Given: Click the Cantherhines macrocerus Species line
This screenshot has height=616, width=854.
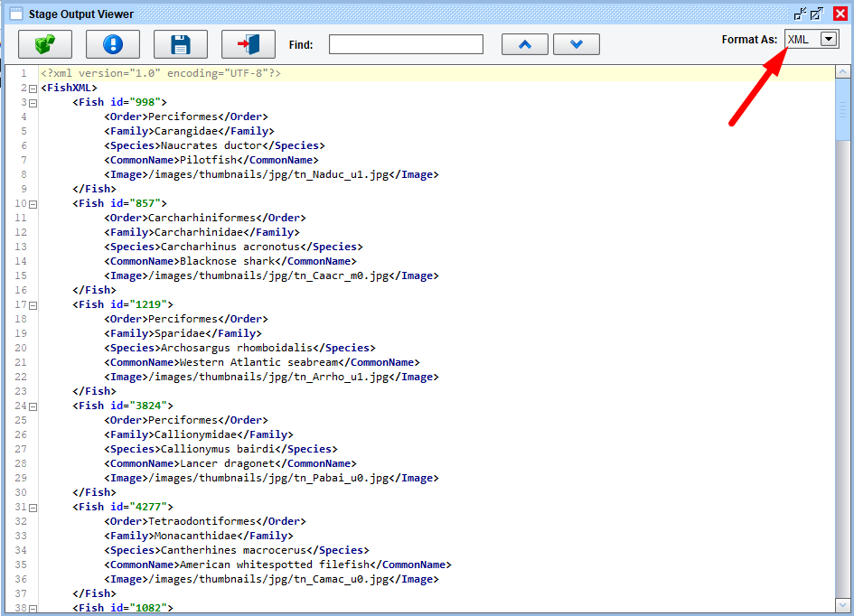Looking at the screenshot, I should pyautogui.click(x=237, y=550).
